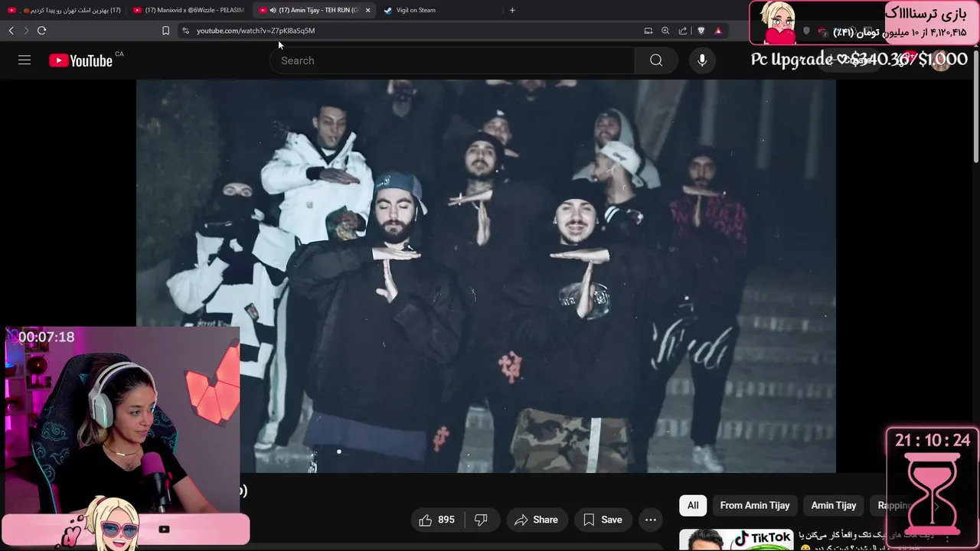This screenshot has height=551, width=980.
Task: Open site settings icon in address bar
Action: click(x=185, y=31)
